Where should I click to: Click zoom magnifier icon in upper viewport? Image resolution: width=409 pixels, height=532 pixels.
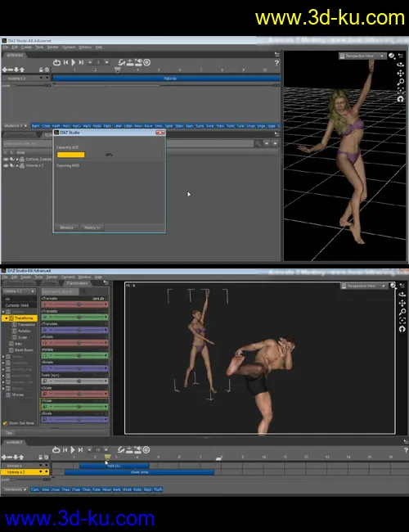(401, 82)
